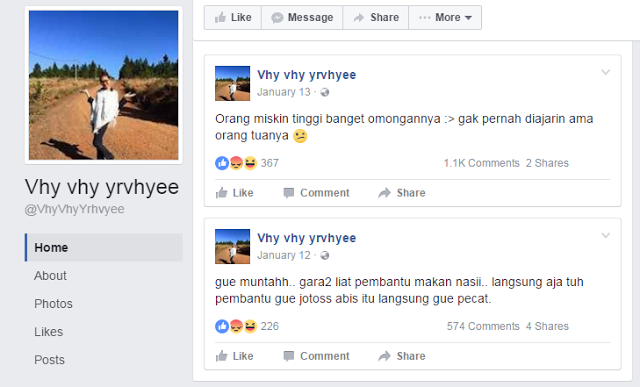Image resolution: width=640 pixels, height=387 pixels.
Task: Open author name link on January 12 post
Action: tap(307, 238)
